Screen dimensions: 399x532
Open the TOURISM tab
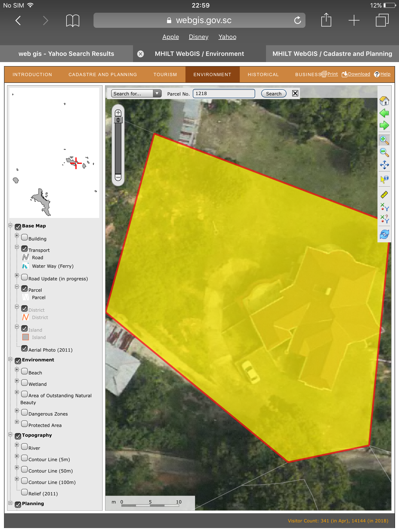coord(165,75)
